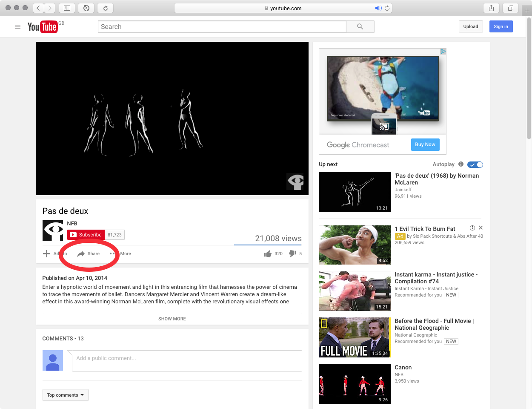Open Instant karma Compilation #74 video title
The width and height of the screenshot is (532, 409).
[x=436, y=278]
